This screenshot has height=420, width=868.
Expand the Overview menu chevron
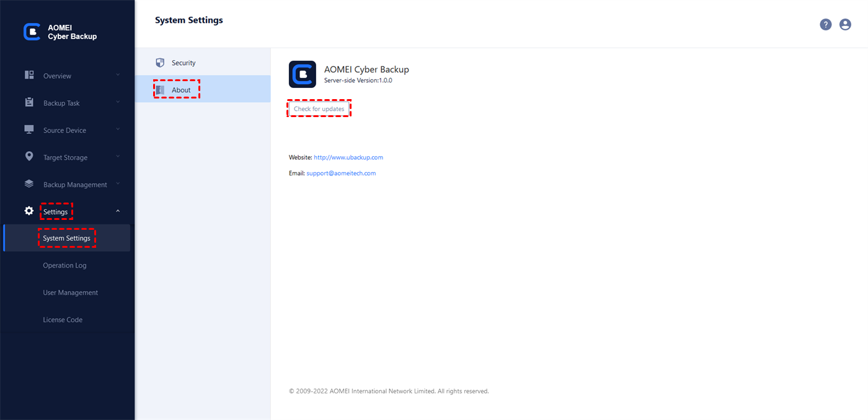[118, 75]
